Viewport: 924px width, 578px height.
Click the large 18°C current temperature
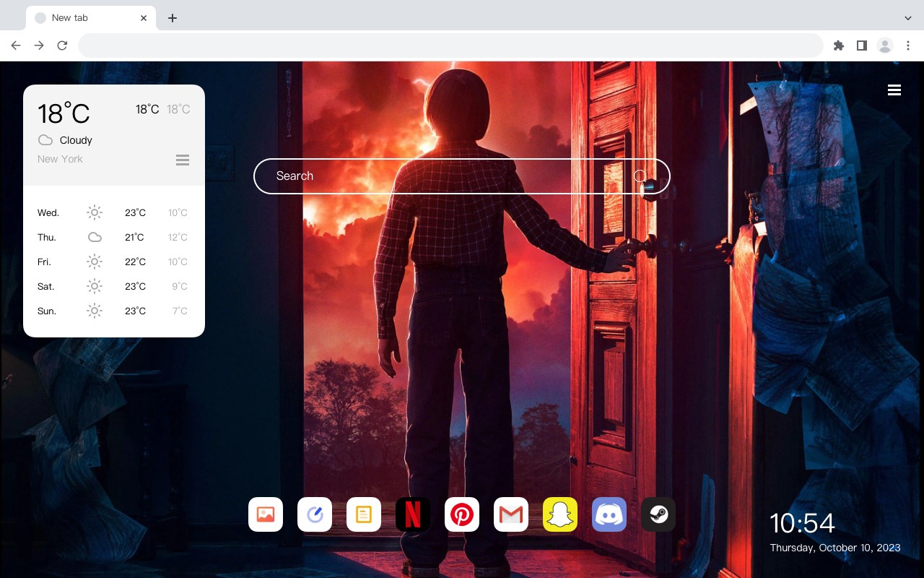(64, 113)
